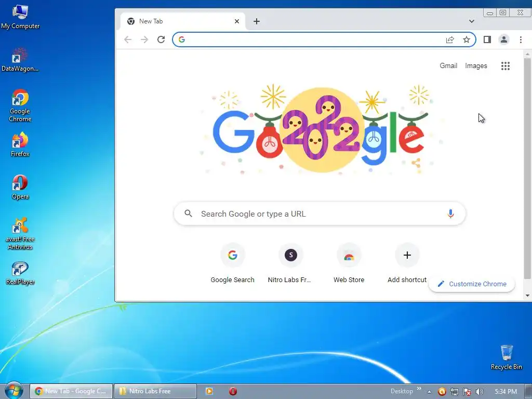Share the 2022 doodle via the share icon

pos(416,163)
